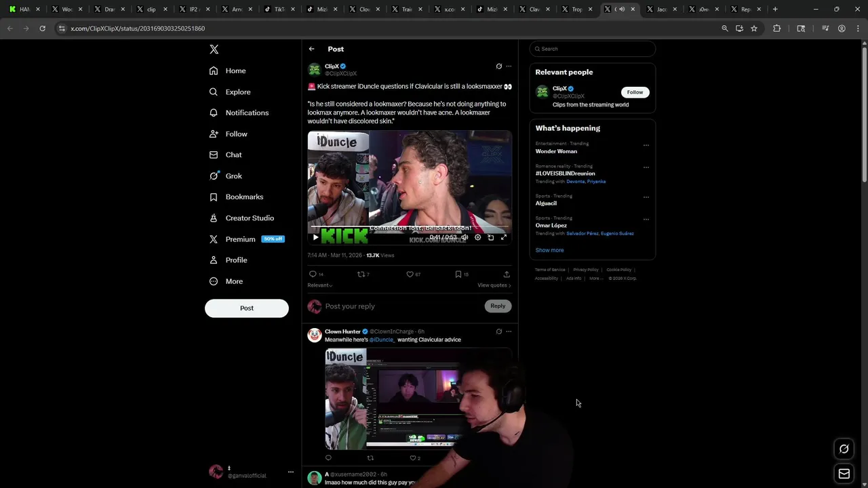Open more options for Alguacil trend
This screenshot has height=488, width=868.
pyautogui.click(x=646, y=197)
